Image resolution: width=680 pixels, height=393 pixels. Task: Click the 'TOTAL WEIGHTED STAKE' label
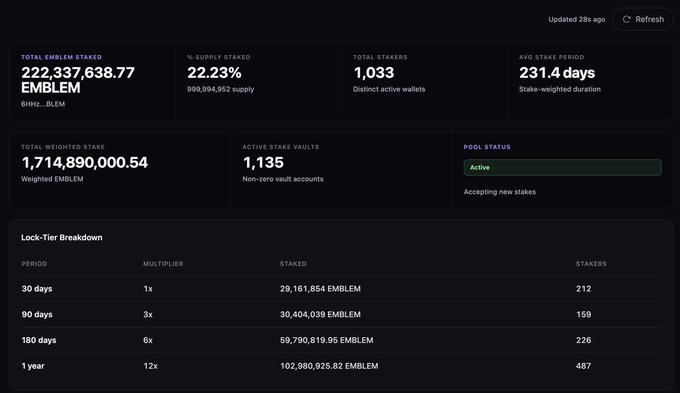[63, 147]
